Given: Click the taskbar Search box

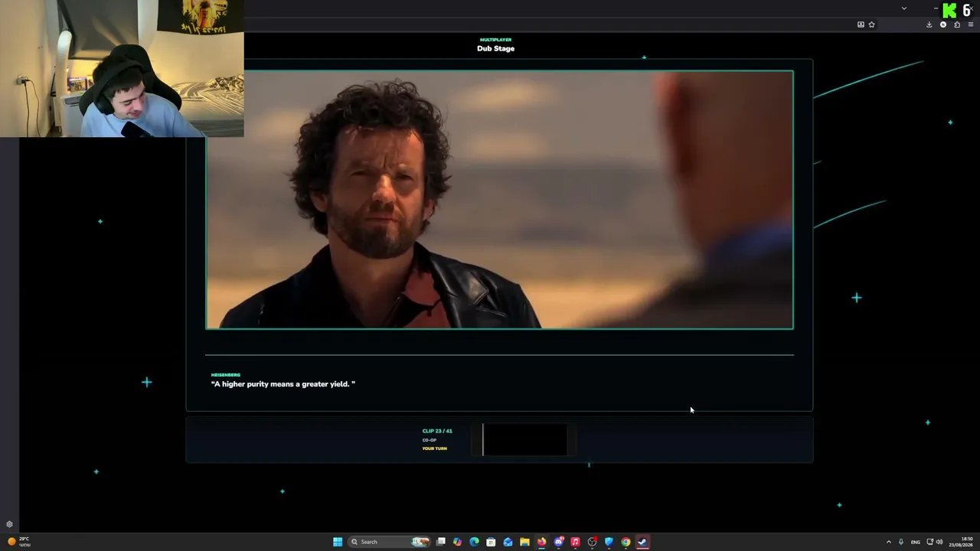Looking at the screenshot, I should pos(389,542).
